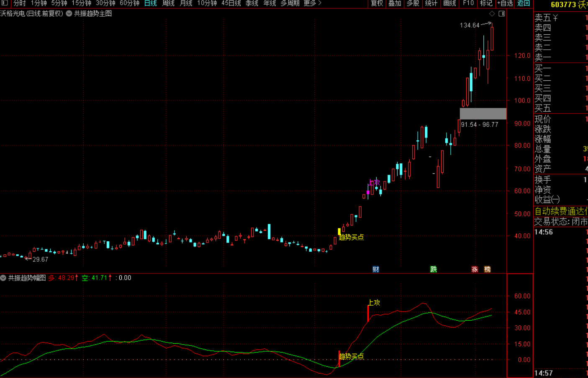The image size is (588, 378).
Task: Click the 复权 price adjustment button
Action: (377, 3)
